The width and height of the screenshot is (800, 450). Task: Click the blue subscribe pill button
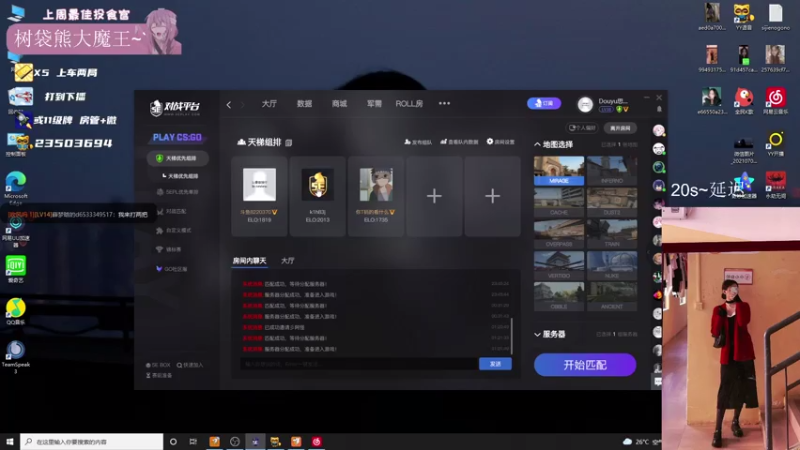tap(544, 103)
